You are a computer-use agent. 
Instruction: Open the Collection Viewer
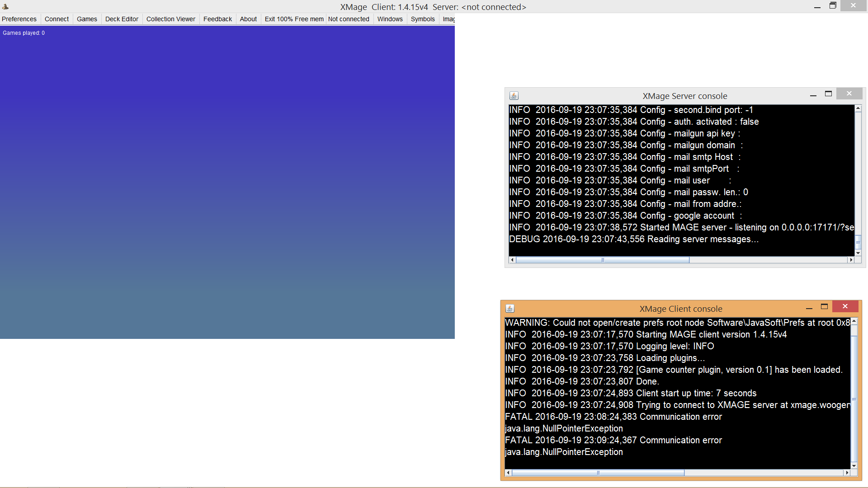170,19
